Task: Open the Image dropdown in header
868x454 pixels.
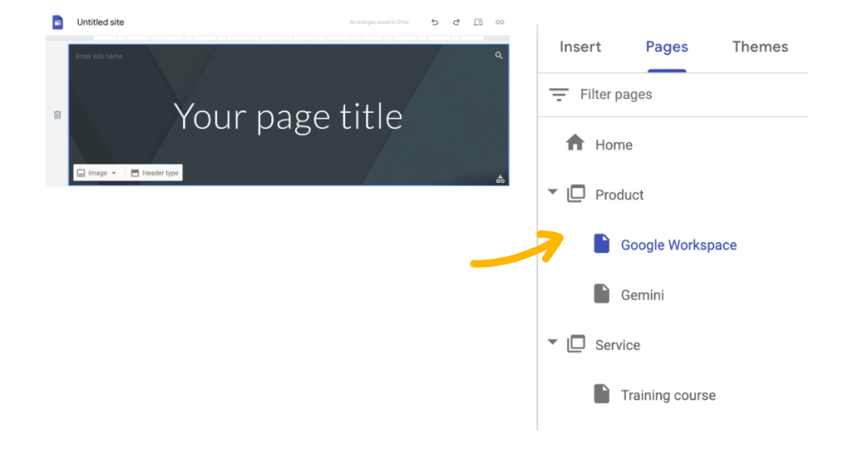Action: coord(97,173)
